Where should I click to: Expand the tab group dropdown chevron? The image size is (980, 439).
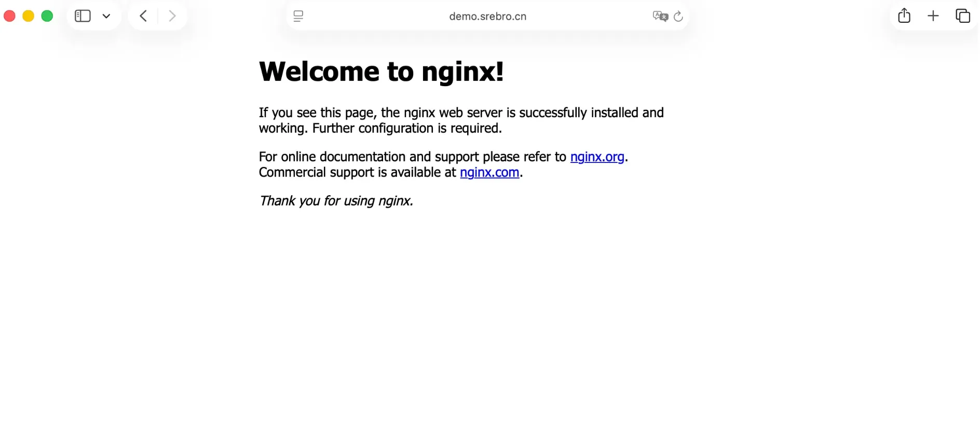click(106, 16)
